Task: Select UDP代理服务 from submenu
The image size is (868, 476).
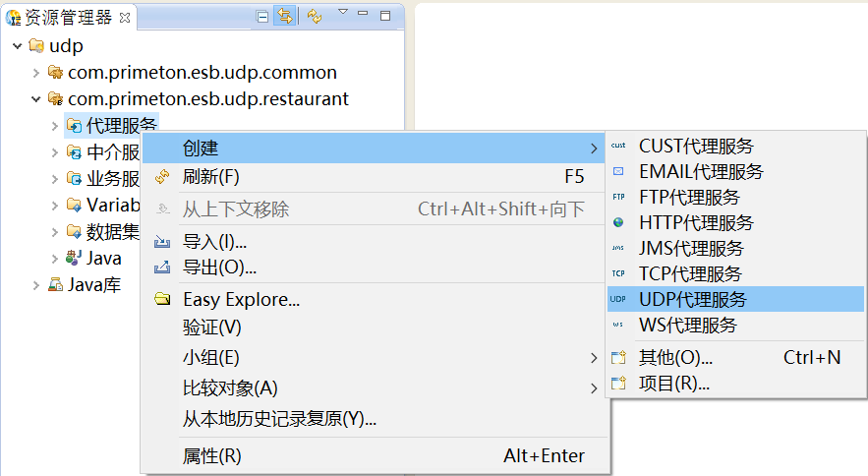Action: [692, 299]
